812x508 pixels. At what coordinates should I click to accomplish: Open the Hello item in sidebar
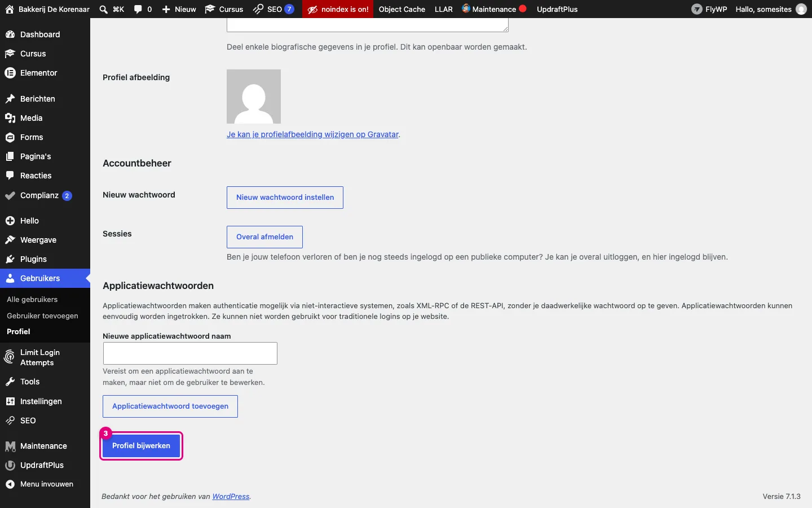45,221
